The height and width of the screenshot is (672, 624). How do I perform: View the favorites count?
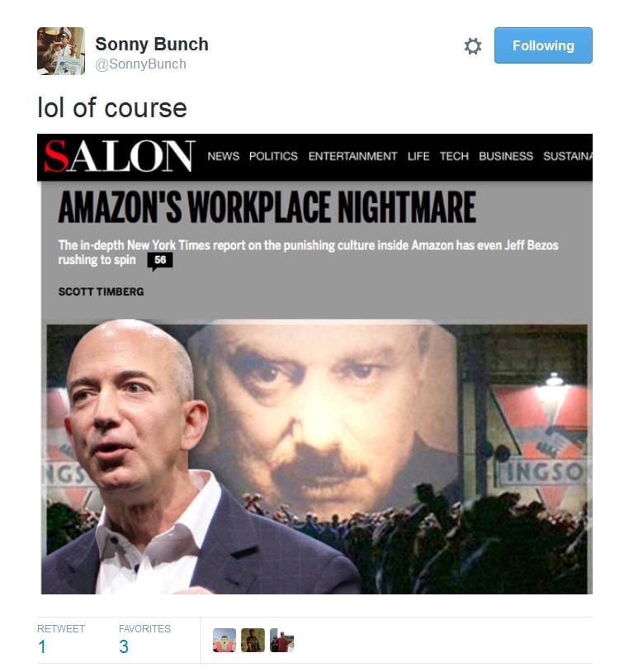pyautogui.click(x=124, y=646)
